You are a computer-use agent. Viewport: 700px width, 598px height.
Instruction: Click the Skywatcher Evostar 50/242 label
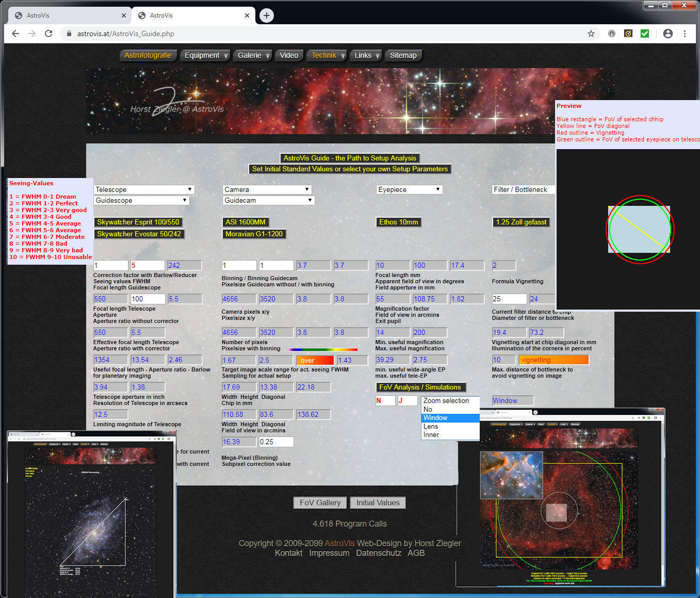click(x=139, y=234)
